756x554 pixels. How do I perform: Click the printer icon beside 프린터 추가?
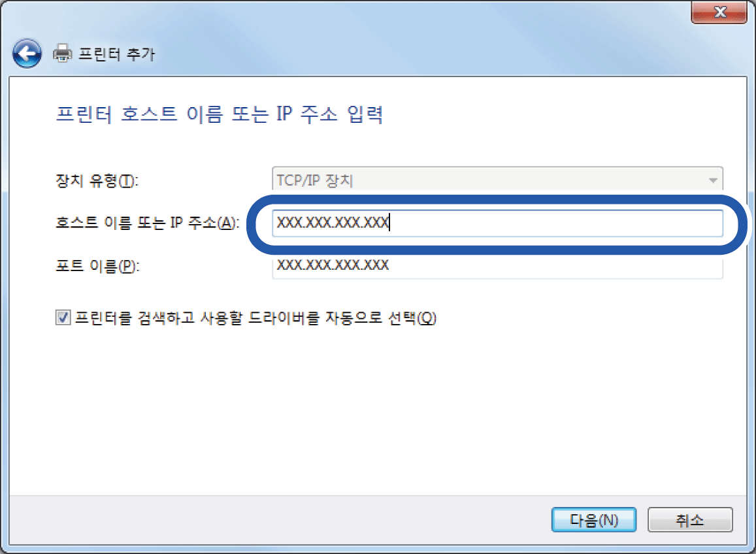62,54
